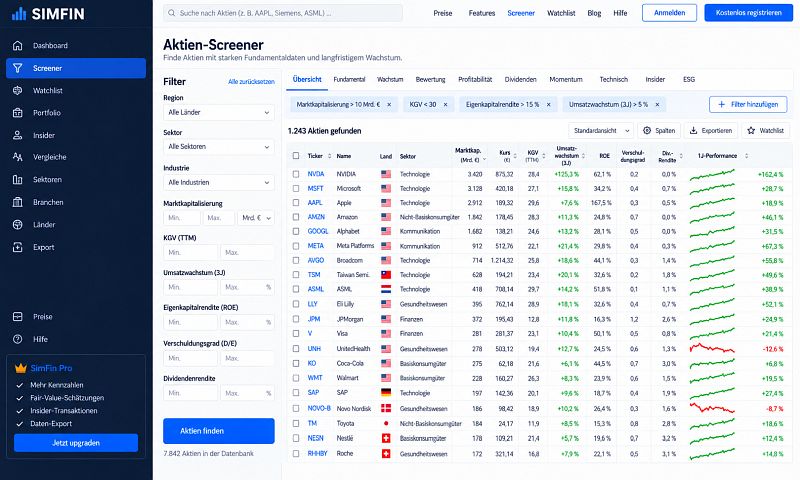Viewport: 800px width, 480px height.
Task: Switch to the Bewertung tab
Action: pyautogui.click(x=430, y=80)
